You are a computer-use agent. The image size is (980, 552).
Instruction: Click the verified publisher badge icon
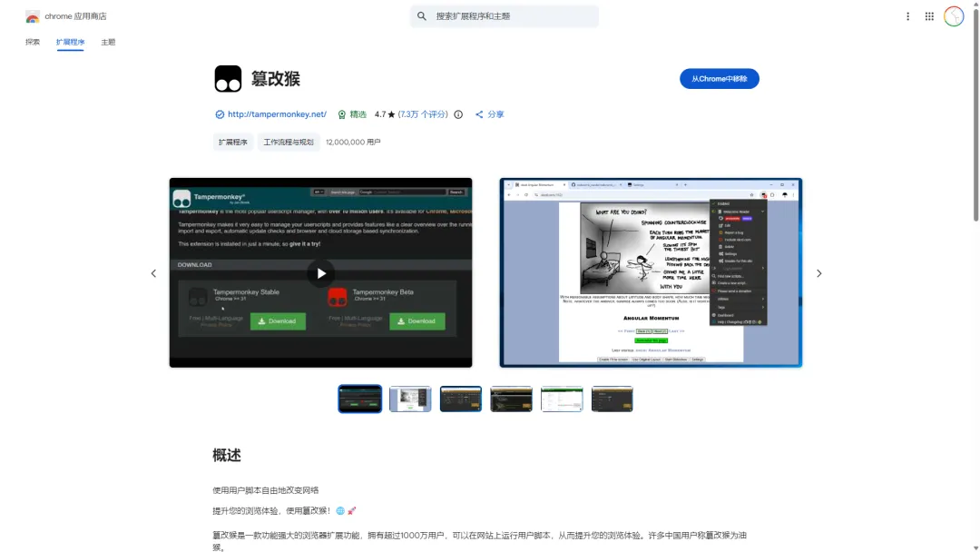(x=220, y=114)
